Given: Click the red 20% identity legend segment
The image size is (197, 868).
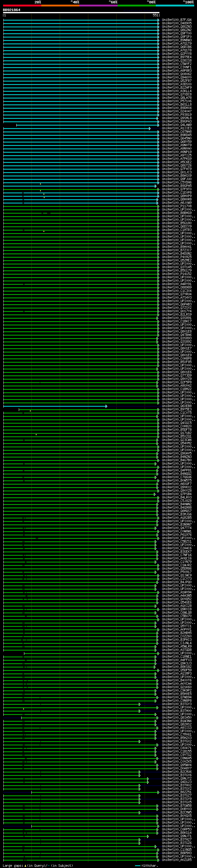Looking at the screenshot, I should click(22, 6).
